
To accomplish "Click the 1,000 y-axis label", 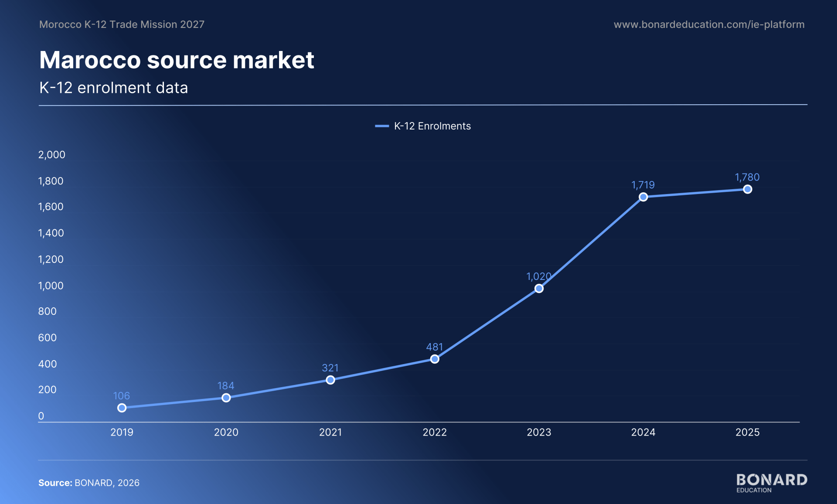I will [x=51, y=286].
